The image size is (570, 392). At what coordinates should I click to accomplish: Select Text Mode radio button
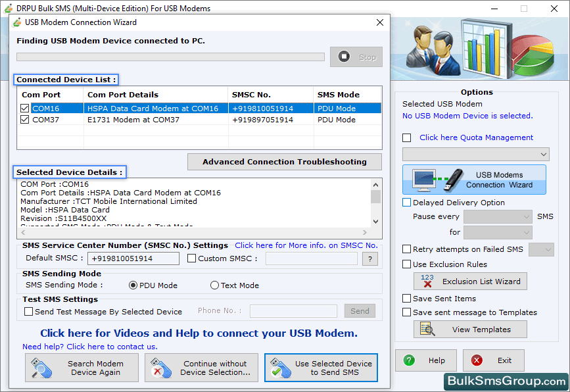pyautogui.click(x=214, y=285)
